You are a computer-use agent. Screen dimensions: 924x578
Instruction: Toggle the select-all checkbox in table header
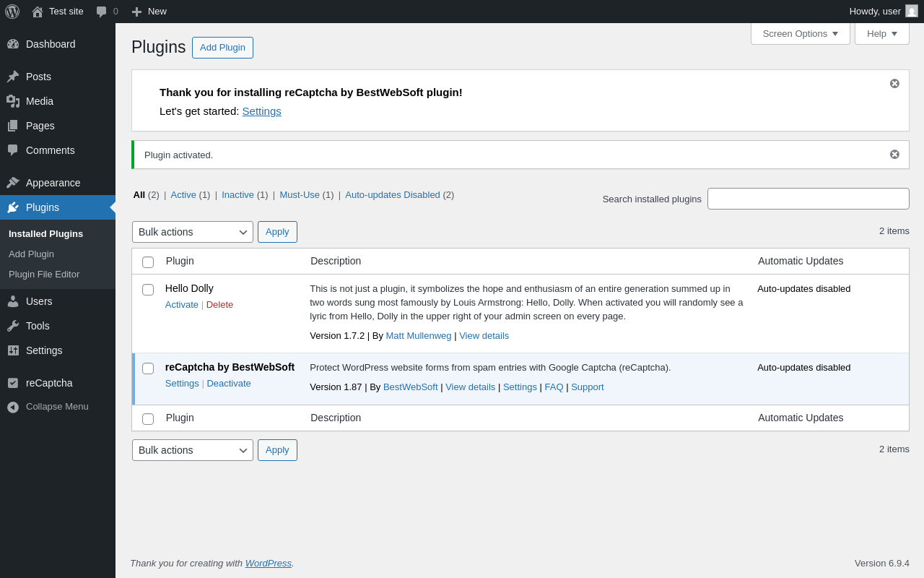148,262
